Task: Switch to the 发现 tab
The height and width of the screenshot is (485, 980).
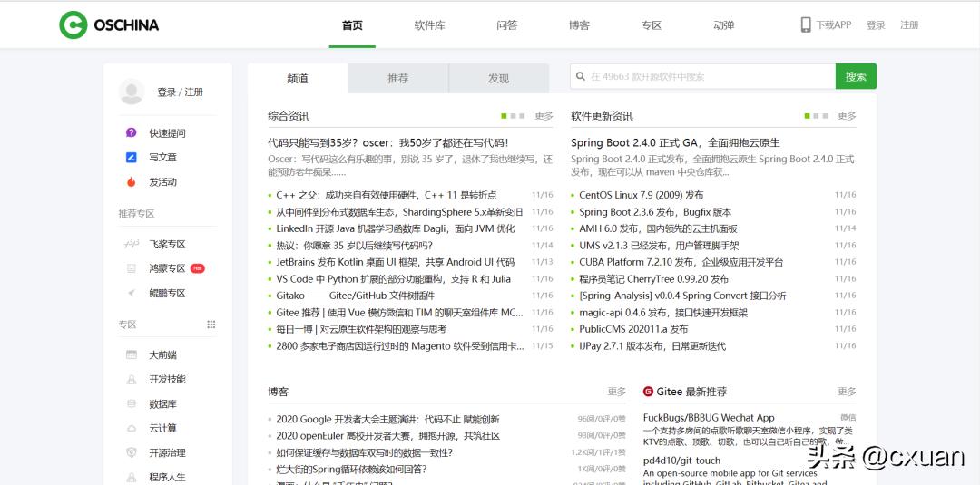Action: pyautogui.click(x=499, y=78)
